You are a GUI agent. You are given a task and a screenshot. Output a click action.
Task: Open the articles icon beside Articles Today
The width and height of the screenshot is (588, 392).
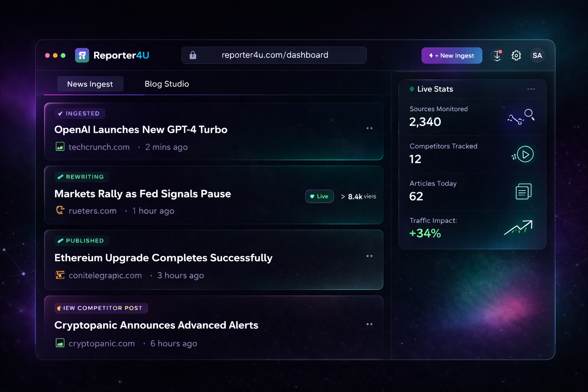524,191
